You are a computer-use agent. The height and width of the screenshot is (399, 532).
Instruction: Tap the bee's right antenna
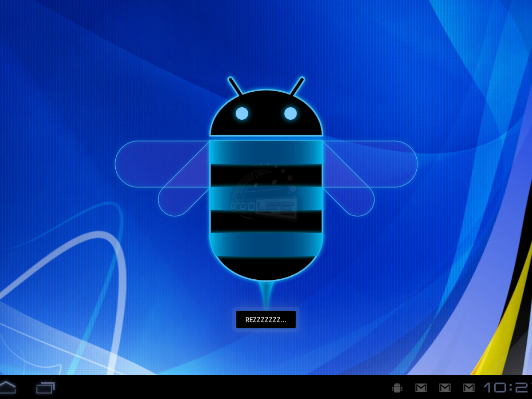tap(297, 86)
